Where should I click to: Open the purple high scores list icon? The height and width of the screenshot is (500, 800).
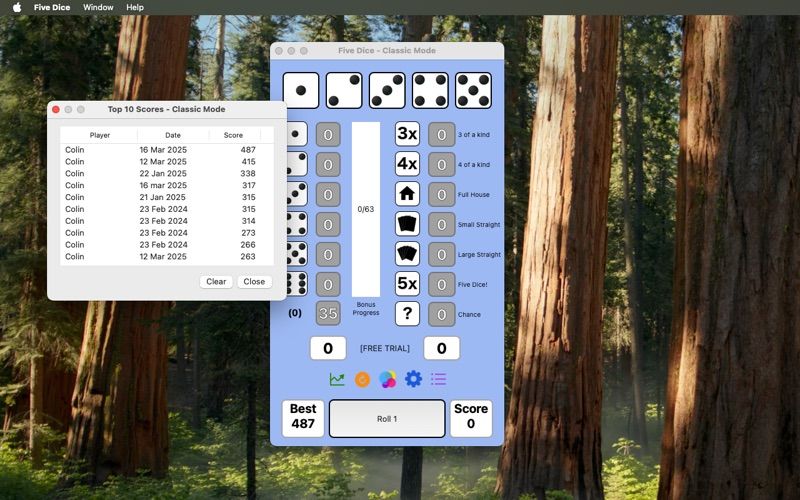click(438, 379)
